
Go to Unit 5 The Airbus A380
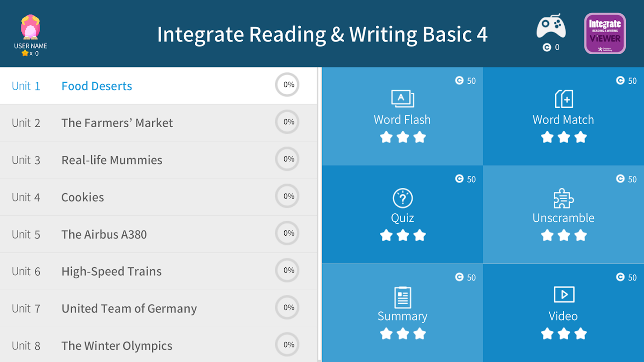pos(104,234)
